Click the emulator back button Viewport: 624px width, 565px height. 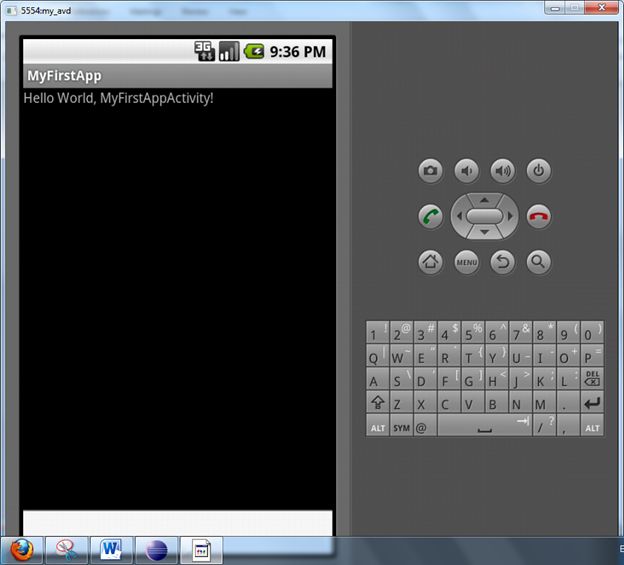503,262
